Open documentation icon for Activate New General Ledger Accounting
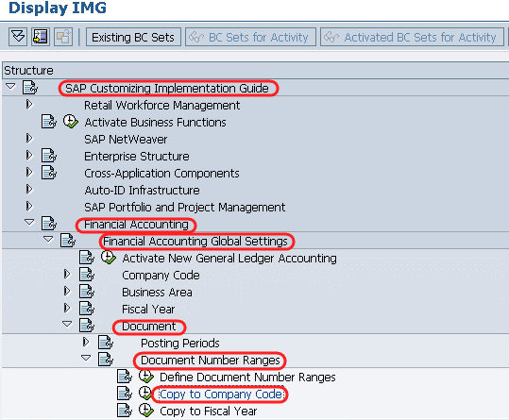The width and height of the screenshot is (509, 420). click(87, 257)
